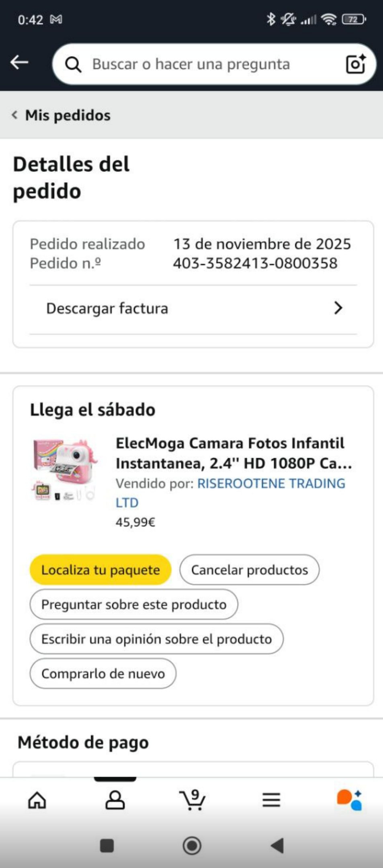Tap Android back navigation triangle
This screenshot has width=383, height=868.
click(277, 845)
